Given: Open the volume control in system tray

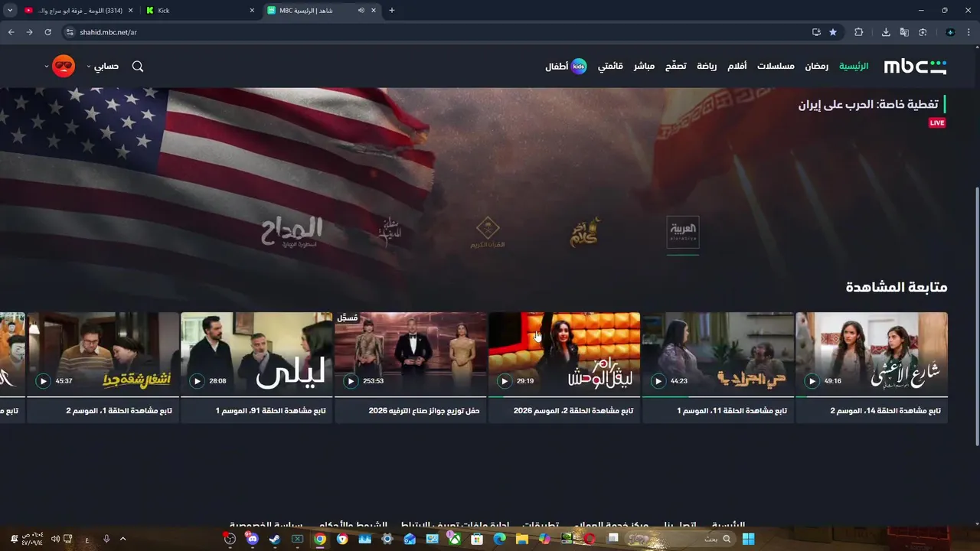Looking at the screenshot, I should [55, 539].
